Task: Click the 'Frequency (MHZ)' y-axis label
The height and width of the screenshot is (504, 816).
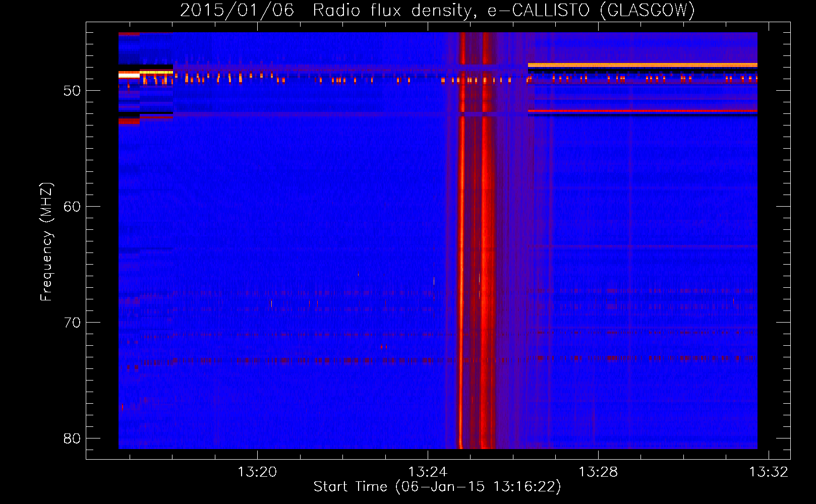Action: (46, 242)
